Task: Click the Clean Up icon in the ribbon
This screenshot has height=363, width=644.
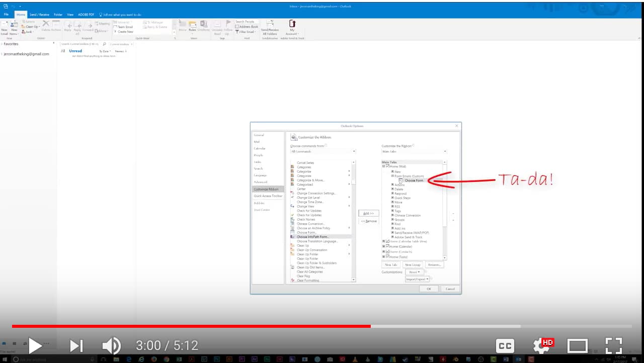Action: pyautogui.click(x=29, y=26)
